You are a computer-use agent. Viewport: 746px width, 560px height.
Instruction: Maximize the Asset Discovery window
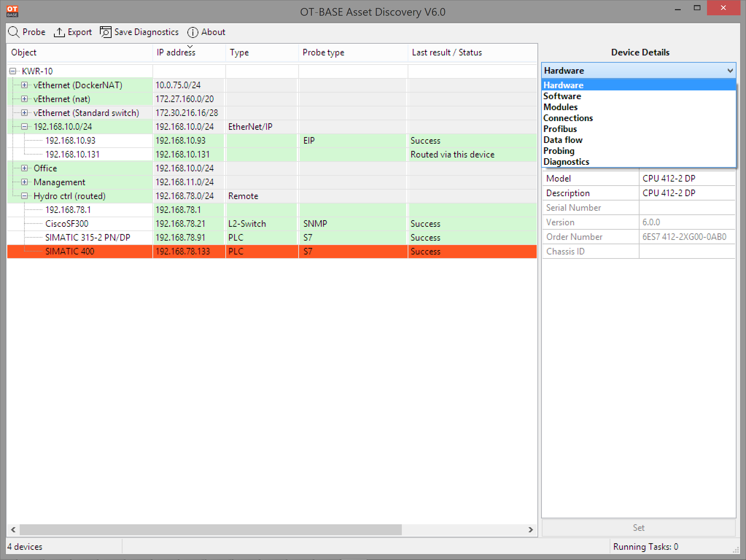coord(697,8)
